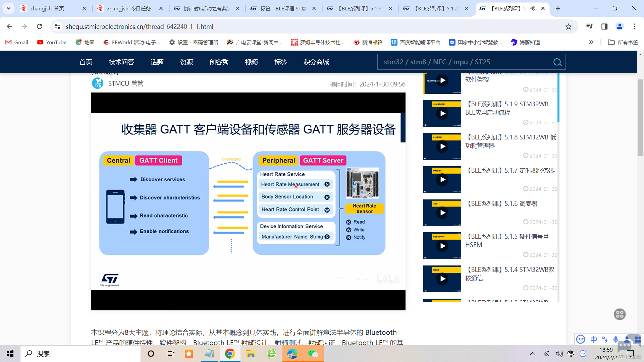
Task: Click the video player frame
Action: (x=248, y=201)
